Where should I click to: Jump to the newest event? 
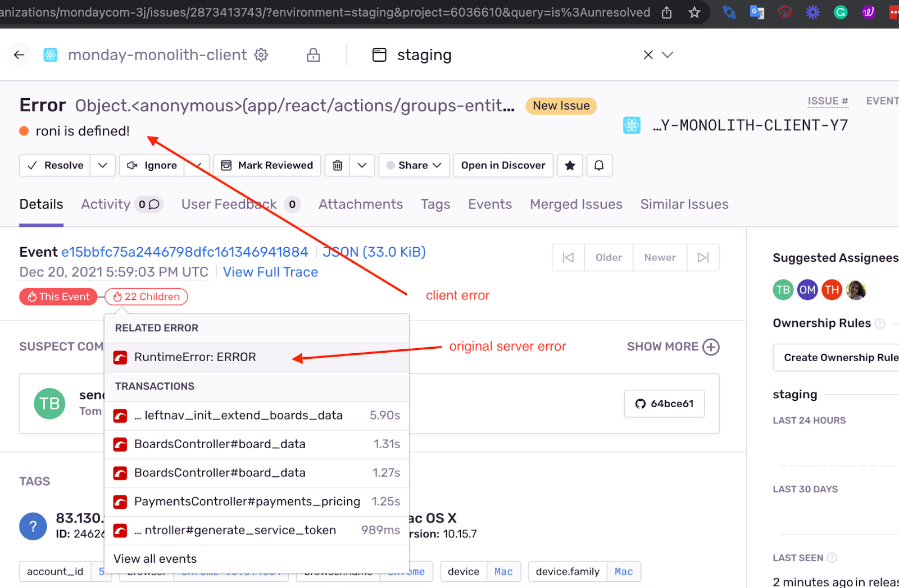(703, 258)
